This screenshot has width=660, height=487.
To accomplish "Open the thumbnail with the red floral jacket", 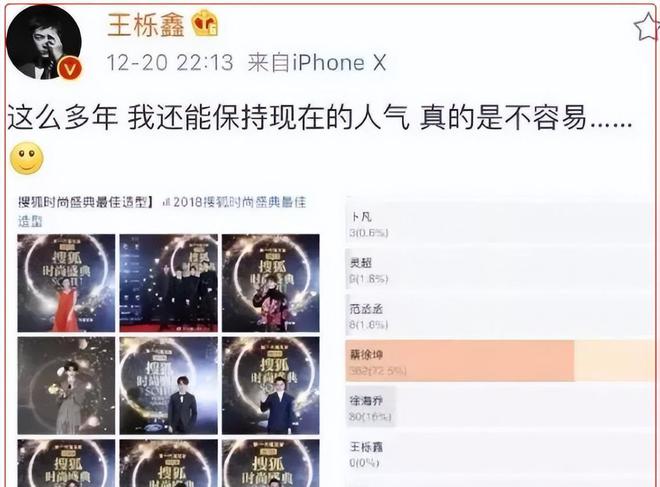I will tap(271, 283).
